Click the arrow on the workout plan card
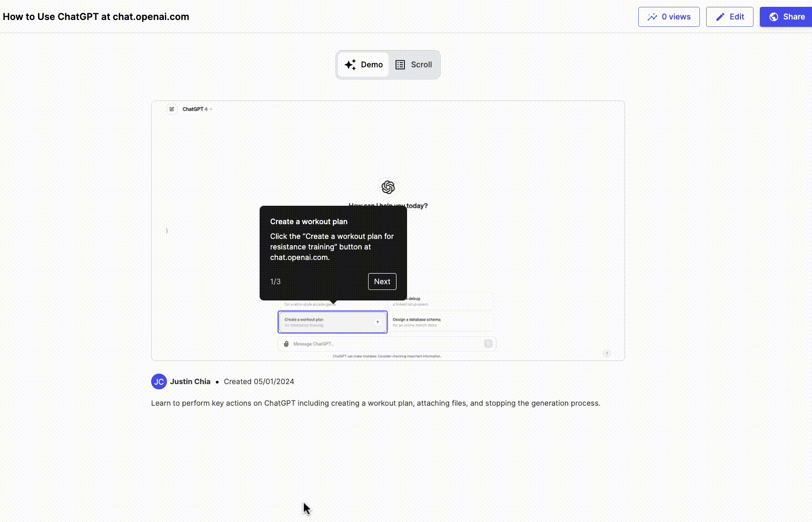This screenshot has width=812, height=522. pyautogui.click(x=378, y=322)
